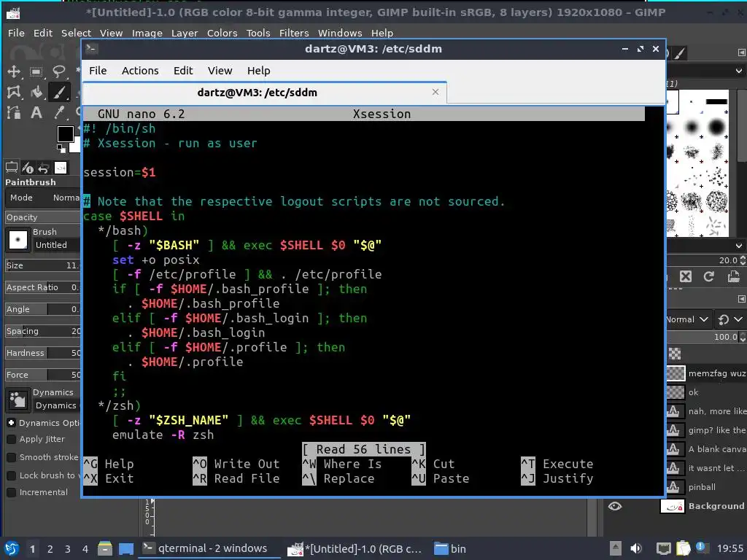Enable the Incremental checkbox
The image size is (747, 560).
(12, 492)
